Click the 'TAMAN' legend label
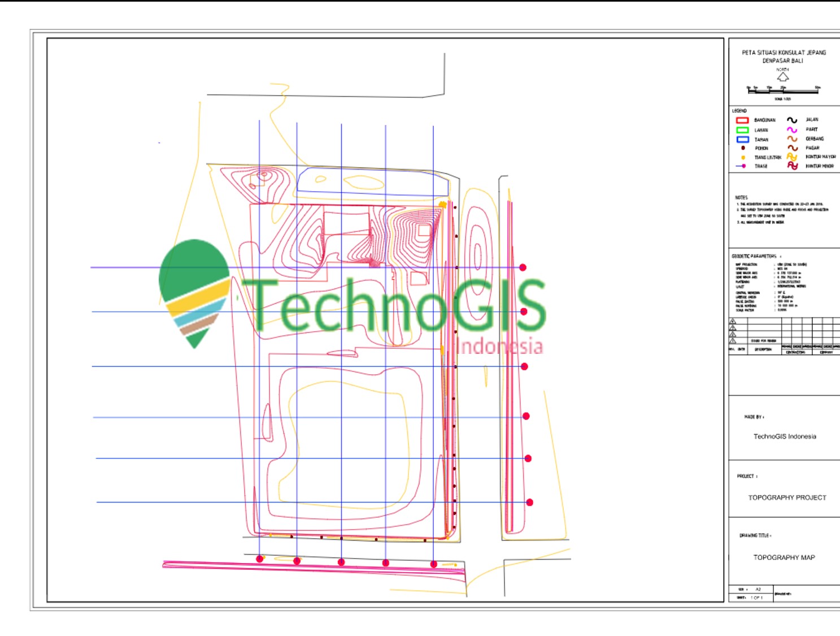 pyautogui.click(x=761, y=140)
